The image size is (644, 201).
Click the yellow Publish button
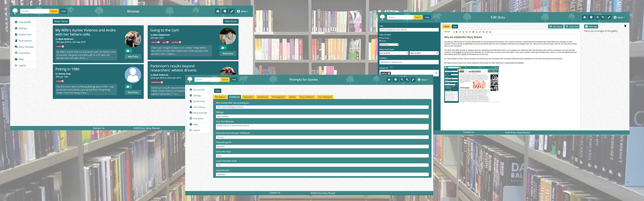pyautogui.click(x=446, y=26)
